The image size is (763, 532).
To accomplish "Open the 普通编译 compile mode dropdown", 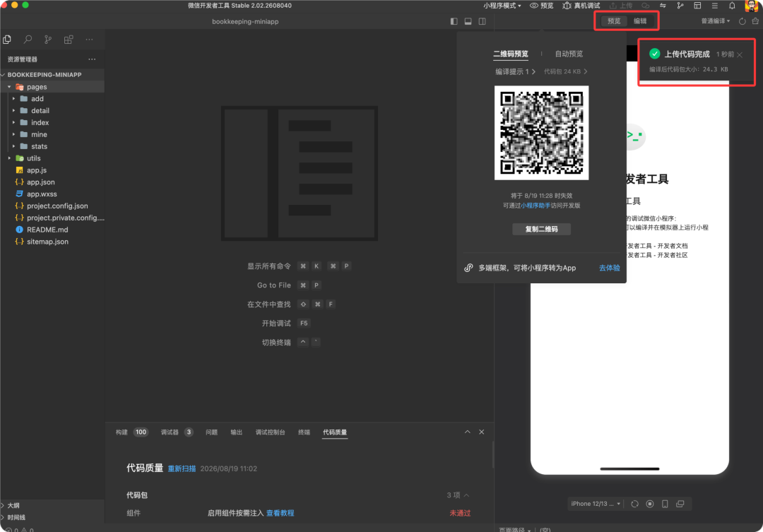I will pos(715,21).
